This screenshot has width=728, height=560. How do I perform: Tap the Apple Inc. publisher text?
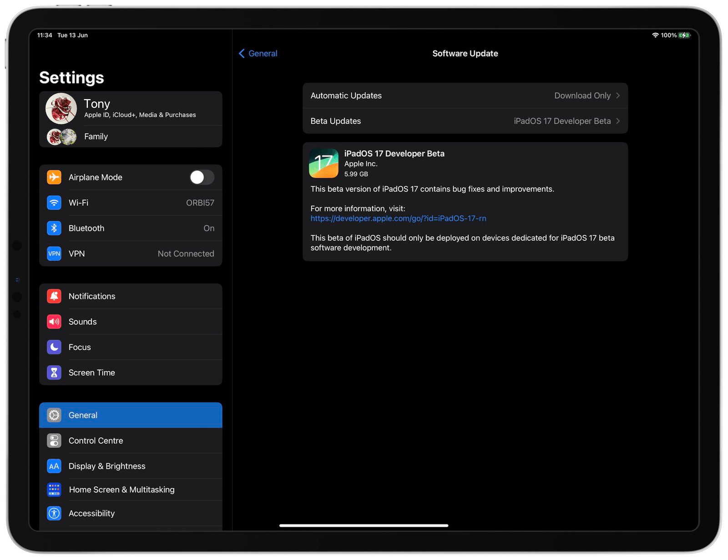361,164
